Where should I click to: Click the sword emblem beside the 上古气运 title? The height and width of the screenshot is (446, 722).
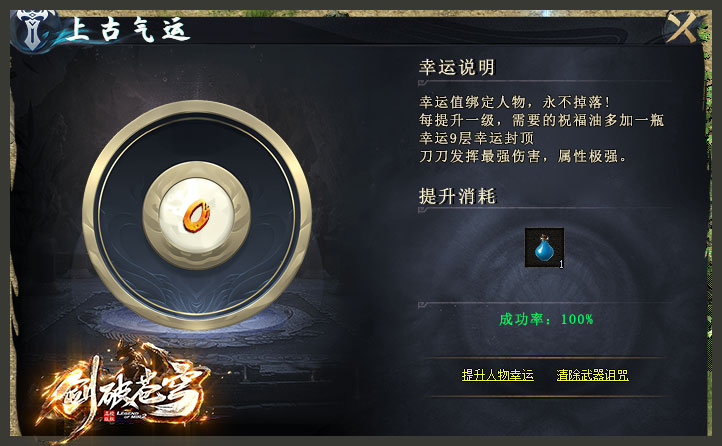click(32, 31)
